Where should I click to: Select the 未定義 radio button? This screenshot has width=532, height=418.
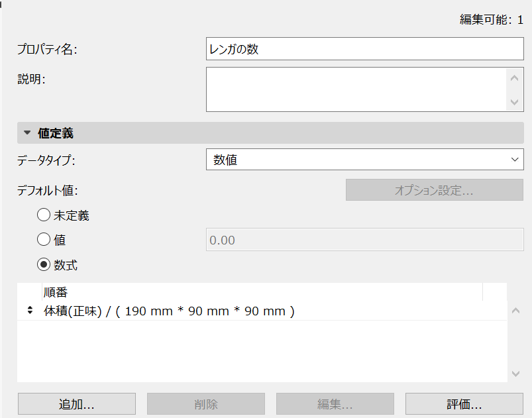pos(44,215)
